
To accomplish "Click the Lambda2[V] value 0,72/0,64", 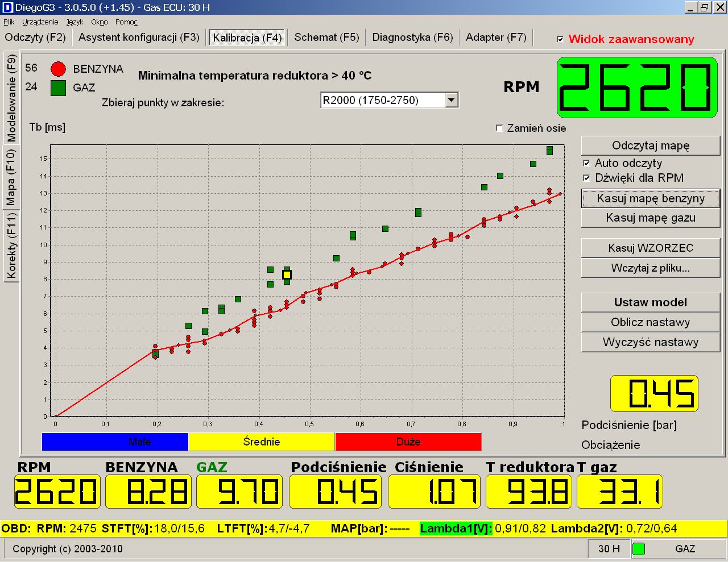I will pos(652,528).
